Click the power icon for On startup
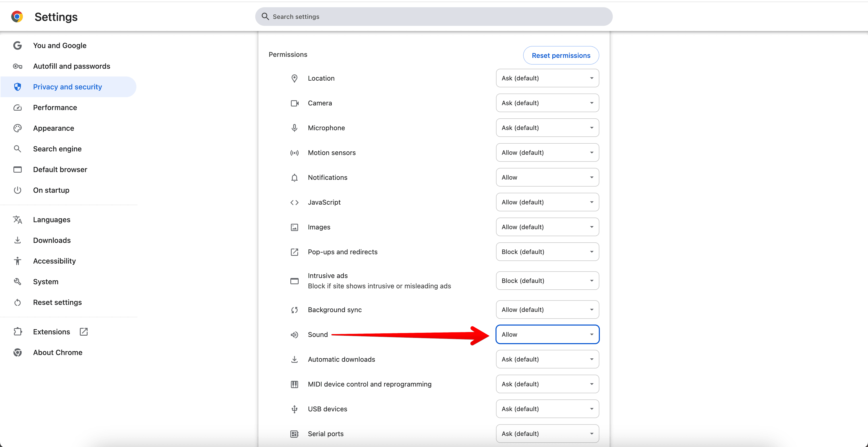Image resolution: width=868 pixels, height=447 pixels. (18, 190)
